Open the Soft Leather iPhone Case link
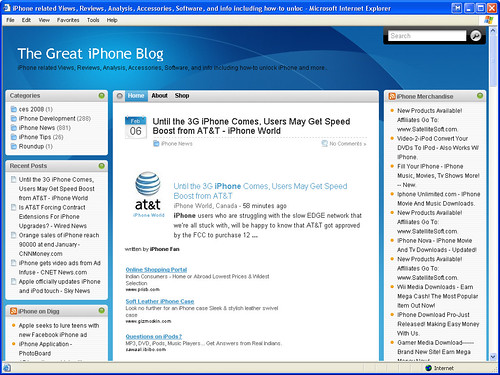The height and width of the screenshot is (375, 500). tap(160, 301)
